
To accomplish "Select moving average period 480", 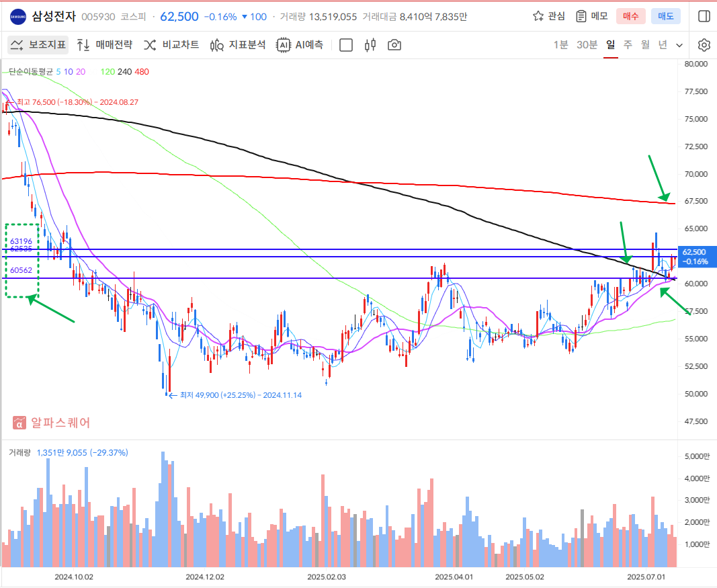I will coord(142,72).
